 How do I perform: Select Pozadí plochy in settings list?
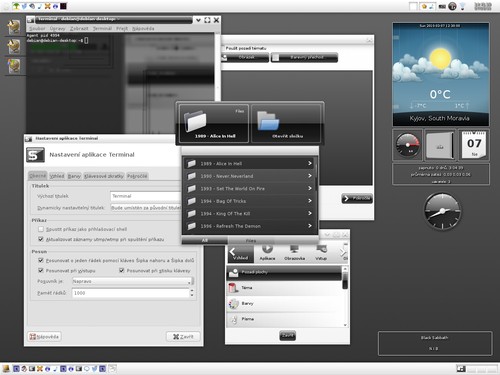[284, 272]
